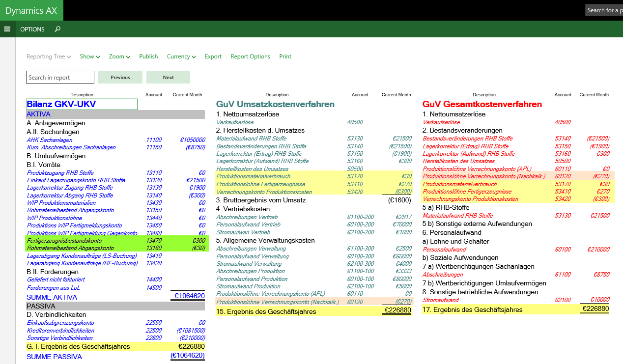The width and height of the screenshot is (623, 364).
Task: Click the Dynamics AX home logo
Action: tap(31, 10)
